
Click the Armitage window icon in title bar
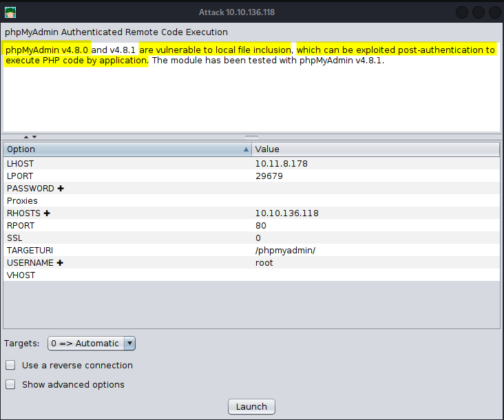click(x=10, y=12)
